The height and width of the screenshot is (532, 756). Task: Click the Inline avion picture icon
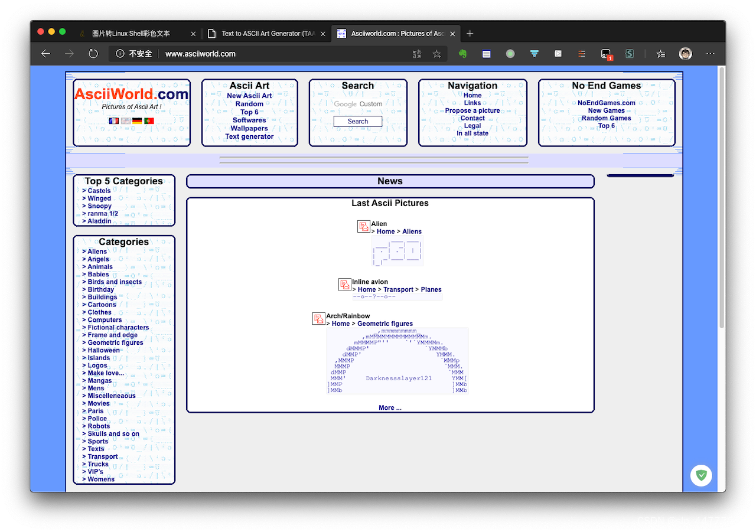pyautogui.click(x=345, y=285)
